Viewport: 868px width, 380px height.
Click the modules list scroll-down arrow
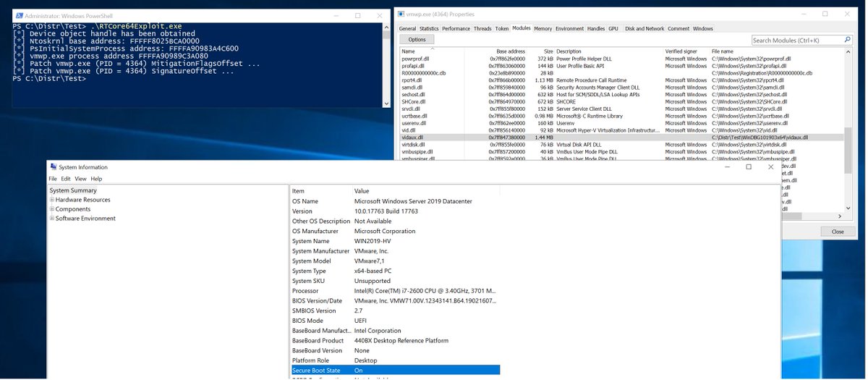(x=846, y=208)
